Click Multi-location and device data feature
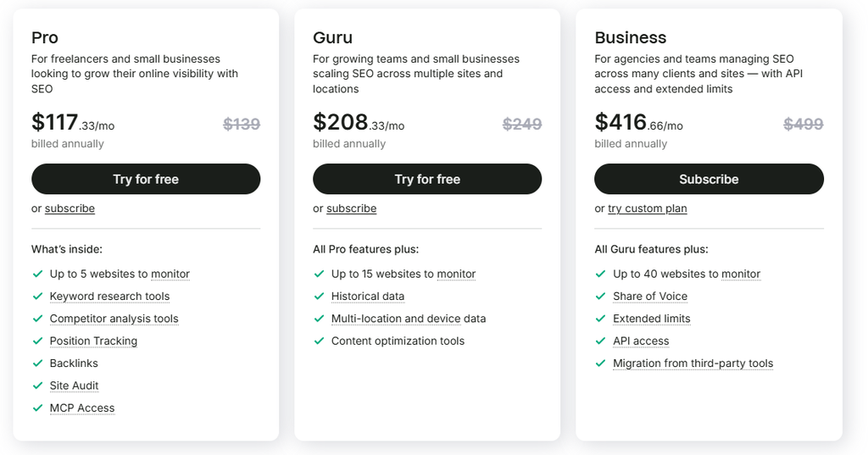Screen dimensions: 868x455 409,319
